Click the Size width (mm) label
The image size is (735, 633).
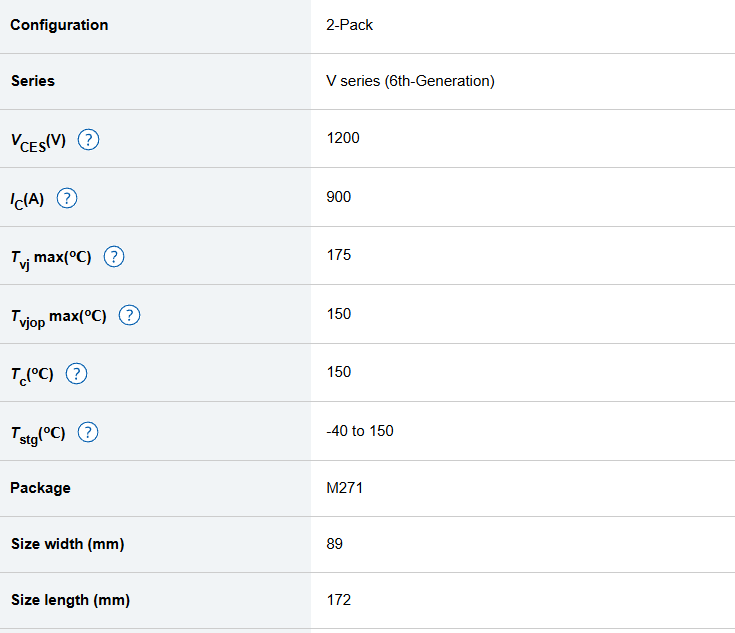(x=67, y=544)
